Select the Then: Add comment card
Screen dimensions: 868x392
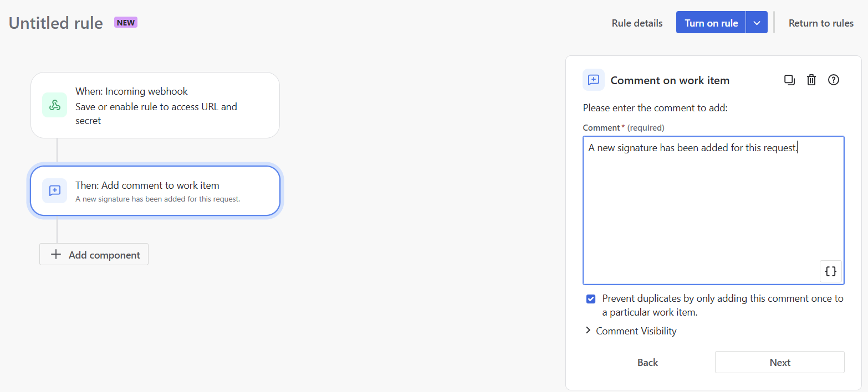166,191
